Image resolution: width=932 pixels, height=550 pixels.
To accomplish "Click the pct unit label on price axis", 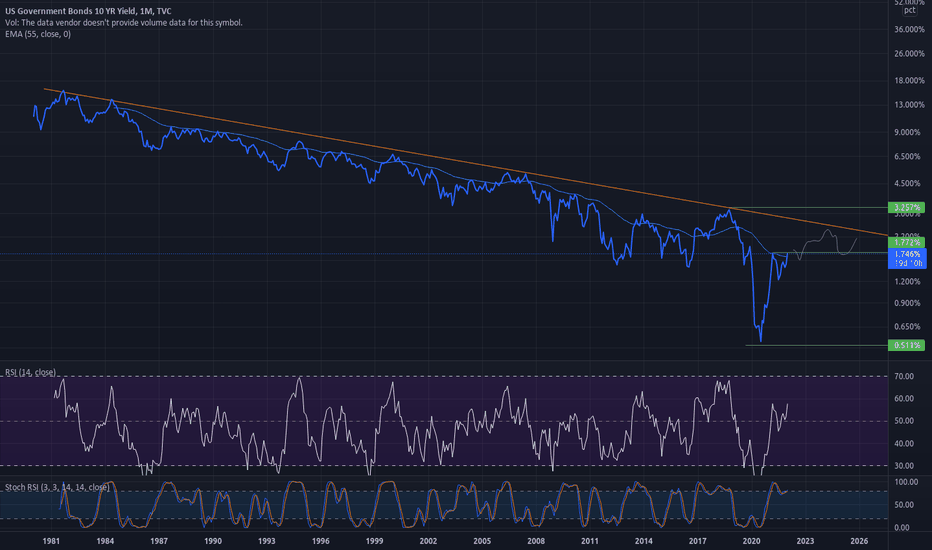I will coord(909,11).
